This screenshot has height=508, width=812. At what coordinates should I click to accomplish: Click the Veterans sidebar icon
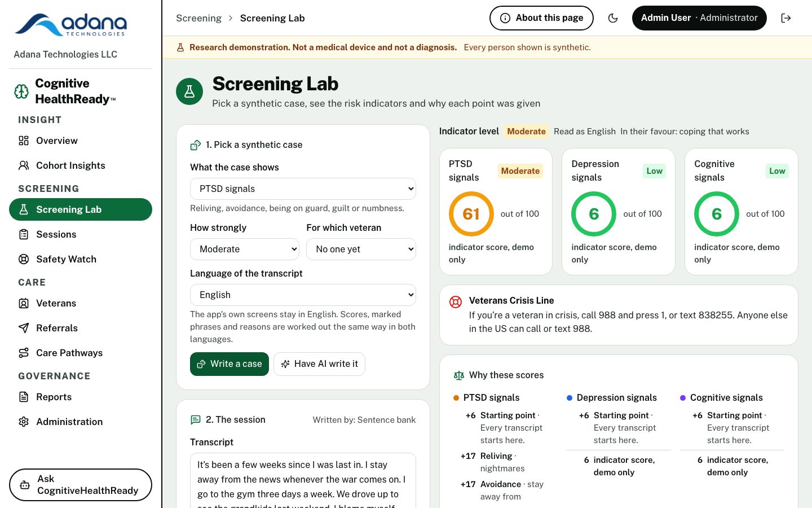coord(24,303)
